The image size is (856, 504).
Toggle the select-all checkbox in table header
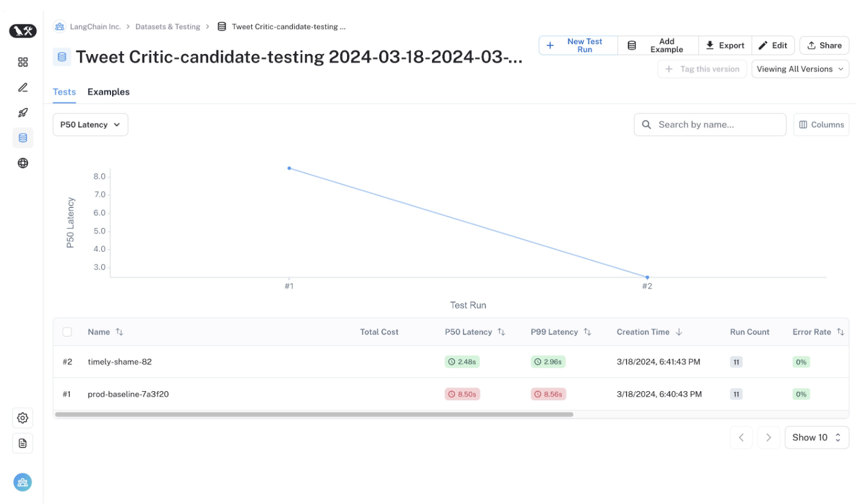[67, 332]
